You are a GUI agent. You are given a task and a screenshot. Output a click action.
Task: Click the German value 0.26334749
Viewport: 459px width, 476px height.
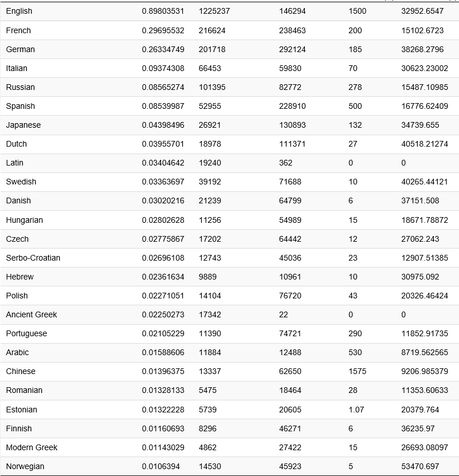(x=163, y=49)
